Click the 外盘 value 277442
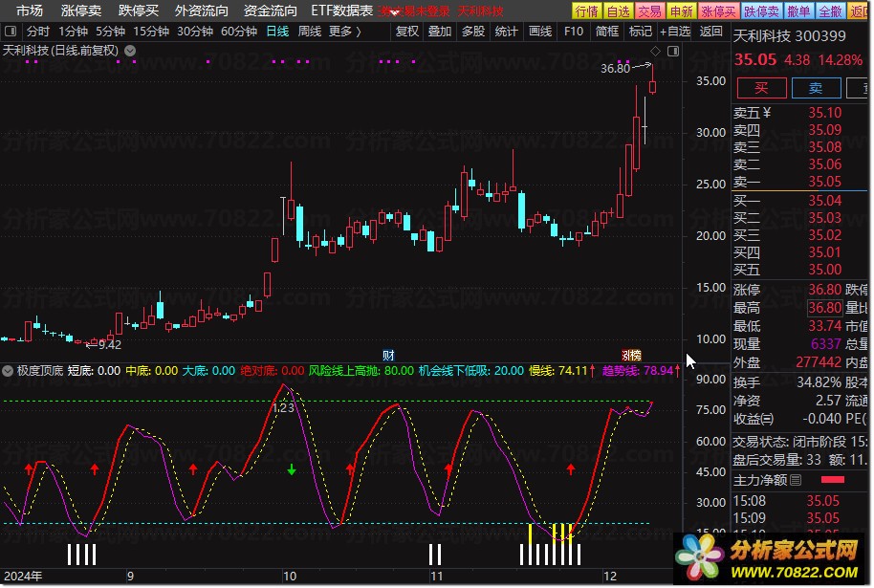Screen dimensions: 874x588 coord(819,362)
